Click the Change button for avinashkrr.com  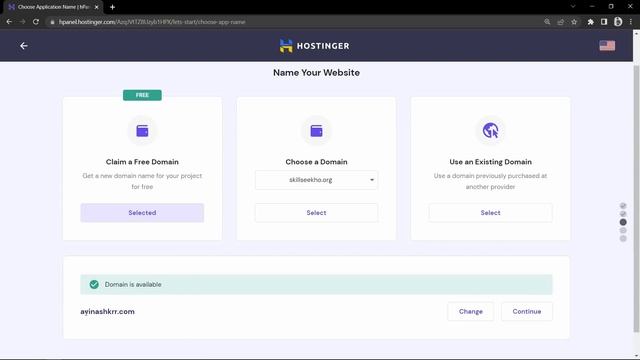pos(471,311)
